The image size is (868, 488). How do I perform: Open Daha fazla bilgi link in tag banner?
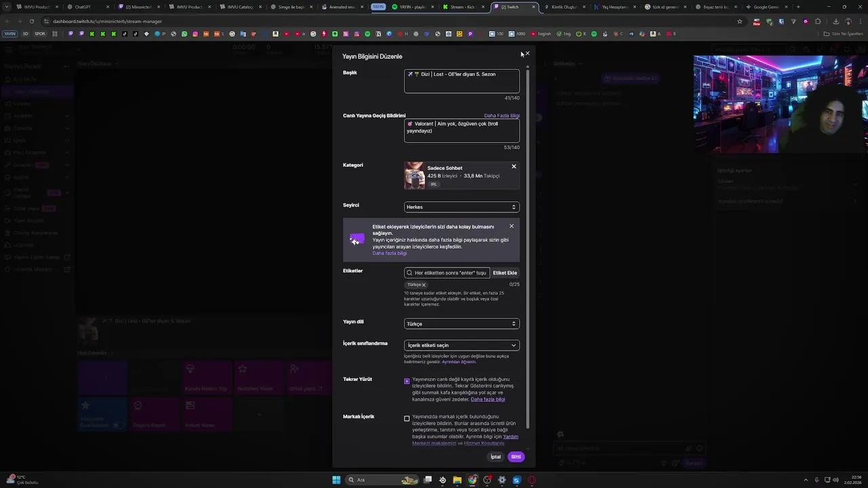tap(389, 253)
